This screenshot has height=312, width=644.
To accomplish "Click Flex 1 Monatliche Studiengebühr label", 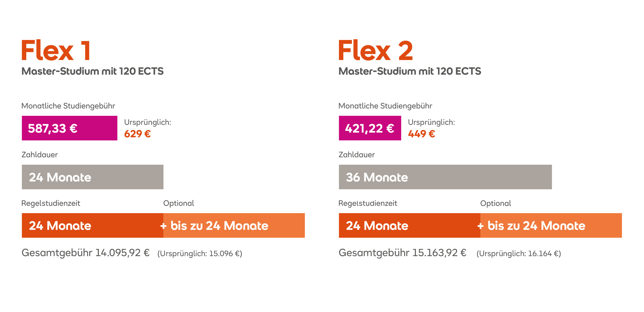I will pyautogui.click(x=68, y=106).
